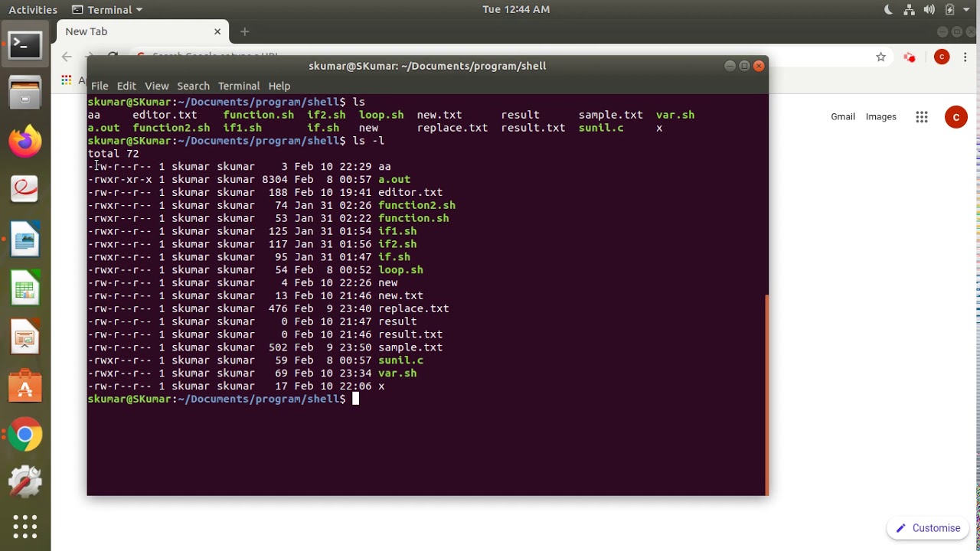Click the 'ls -l' command text in terminal

pyautogui.click(x=368, y=141)
